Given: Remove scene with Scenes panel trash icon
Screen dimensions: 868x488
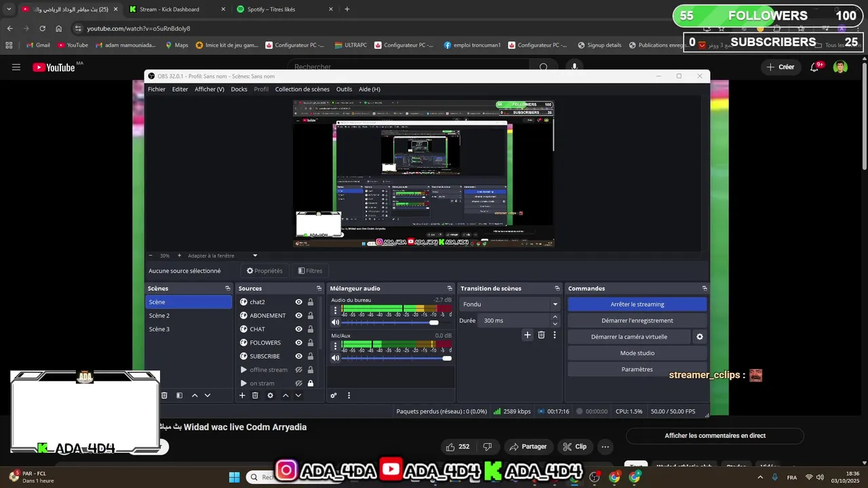Looking at the screenshot, I should coord(164,395).
